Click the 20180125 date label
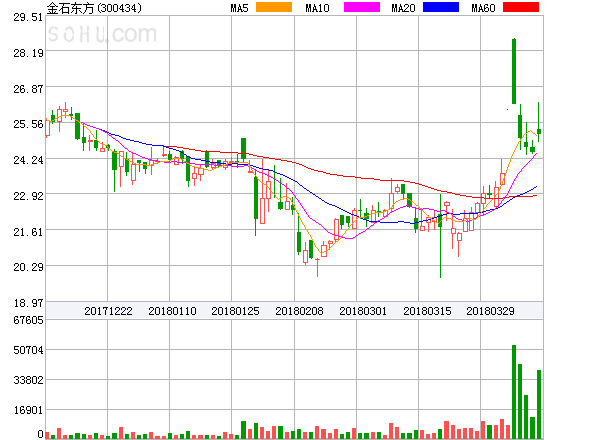 click(x=235, y=311)
